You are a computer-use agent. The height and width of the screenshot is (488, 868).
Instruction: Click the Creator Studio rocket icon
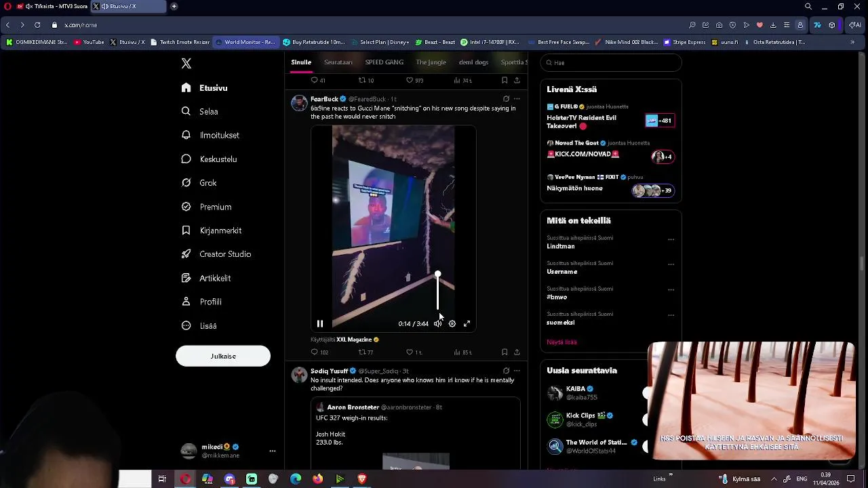tap(186, 254)
